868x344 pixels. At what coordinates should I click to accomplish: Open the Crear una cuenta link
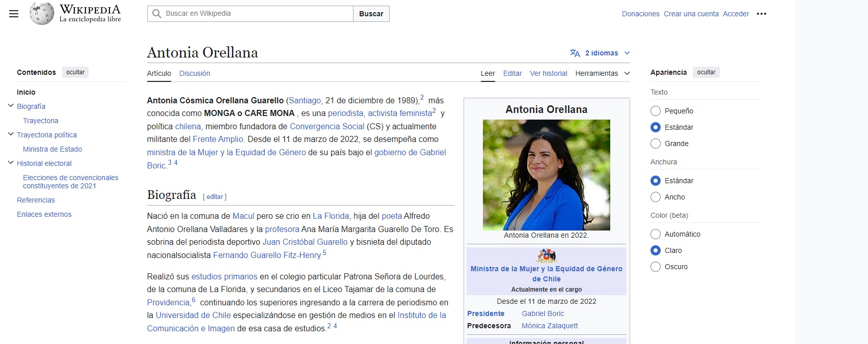[691, 14]
